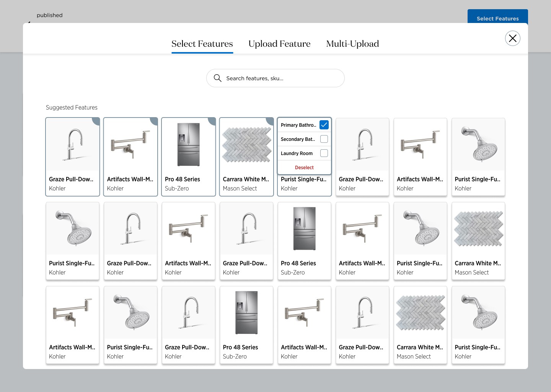The image size is (551, 392).
Task: Switch to the Multi-Upload tab
Action: click(x=352, y=44)
